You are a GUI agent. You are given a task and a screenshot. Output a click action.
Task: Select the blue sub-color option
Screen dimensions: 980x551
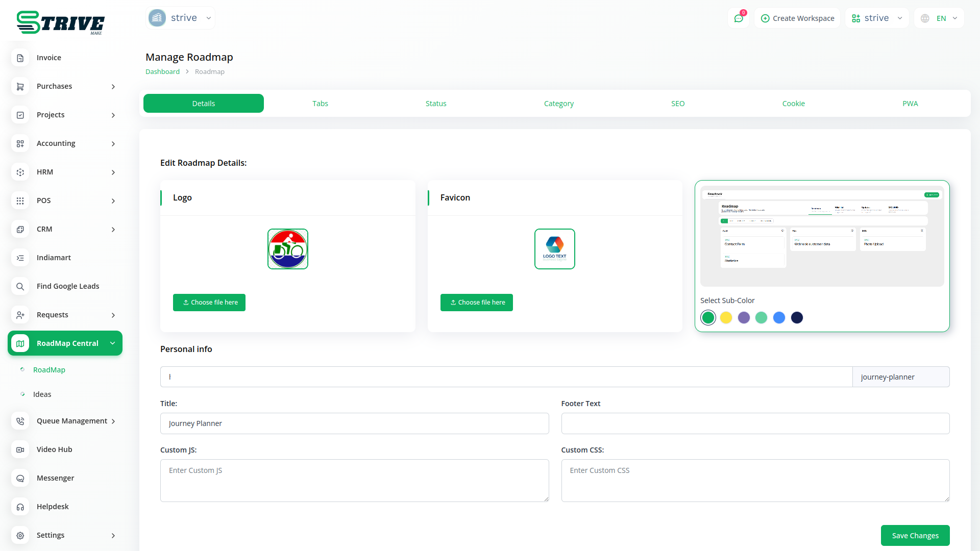tap(779, 318)
